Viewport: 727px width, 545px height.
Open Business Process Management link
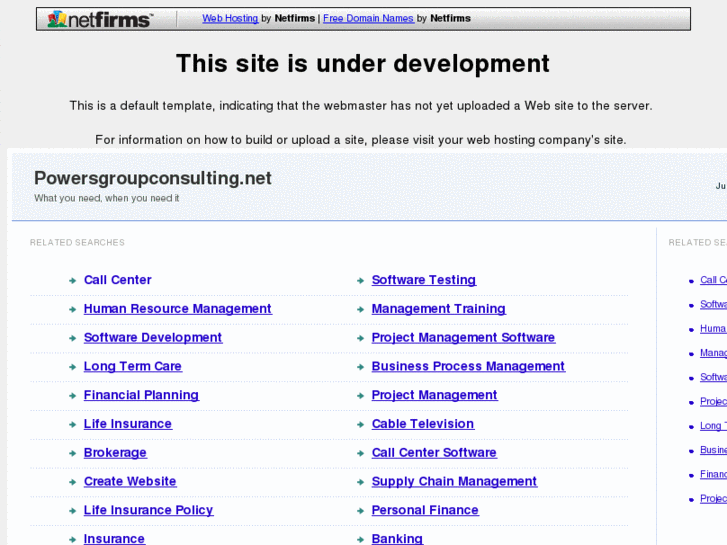[468, 366]
